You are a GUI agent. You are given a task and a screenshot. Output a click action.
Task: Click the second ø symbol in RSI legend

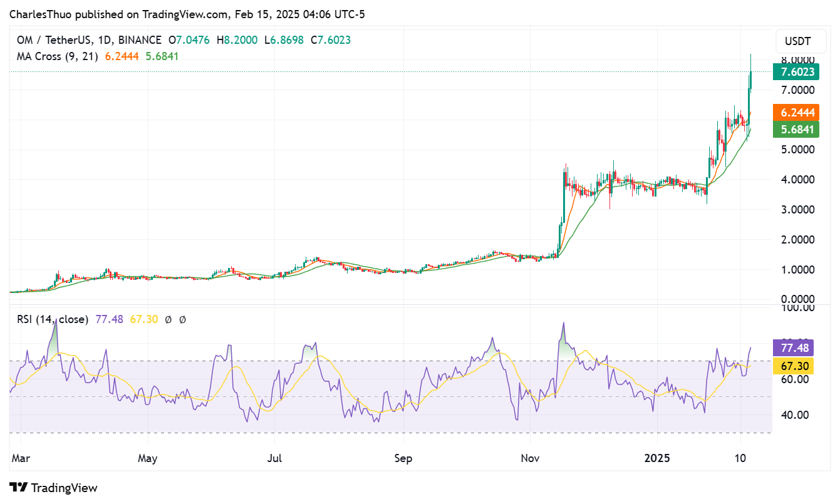(182, 320)
